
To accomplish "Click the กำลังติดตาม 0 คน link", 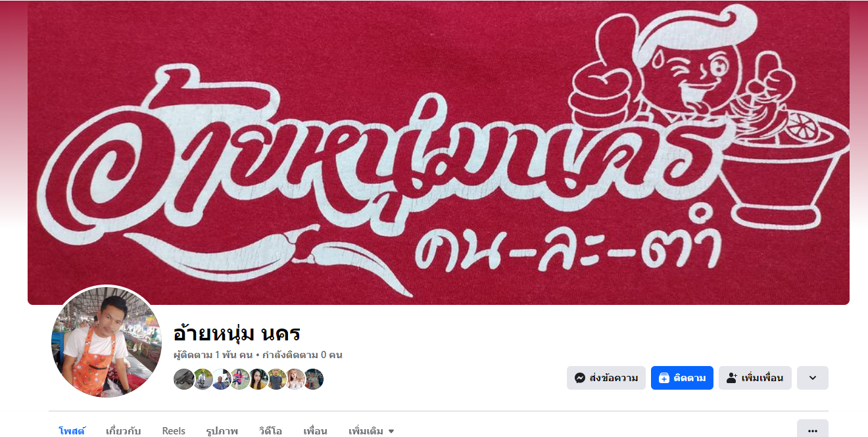I will (x=302, y=355).
